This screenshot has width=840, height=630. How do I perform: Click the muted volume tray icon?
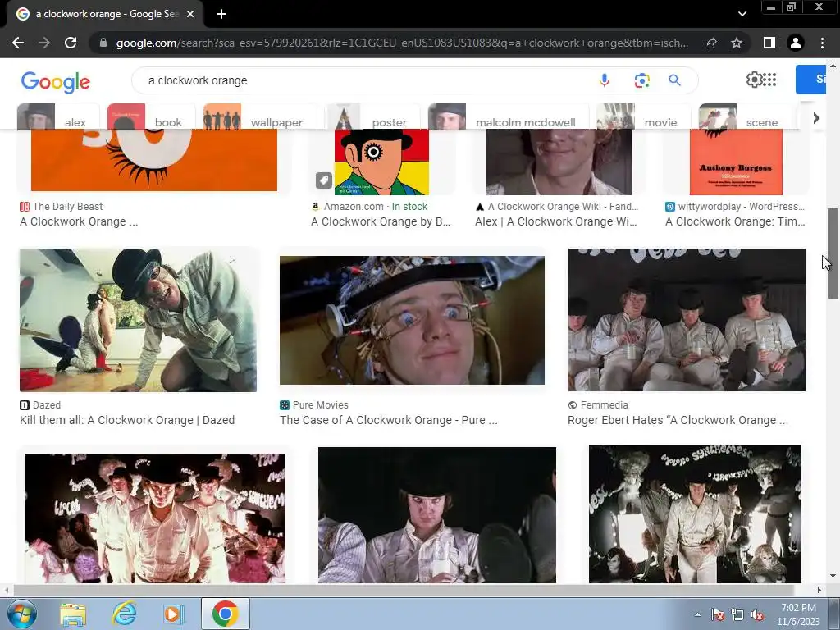point(757,615)
